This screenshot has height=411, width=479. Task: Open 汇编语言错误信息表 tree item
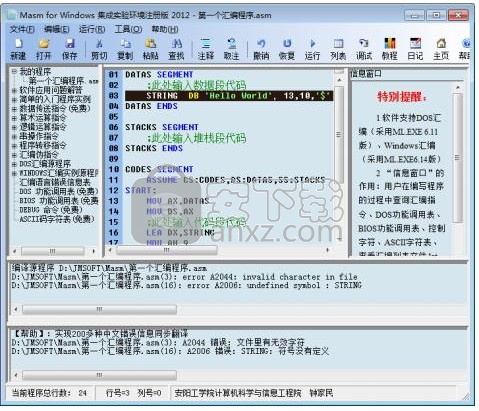tap(55, 182)
